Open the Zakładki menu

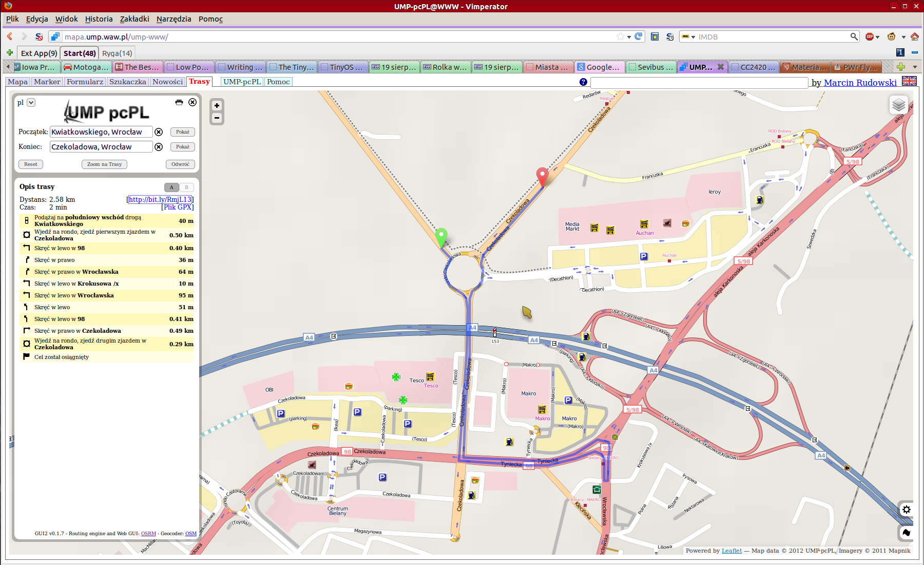coord(134,19)
